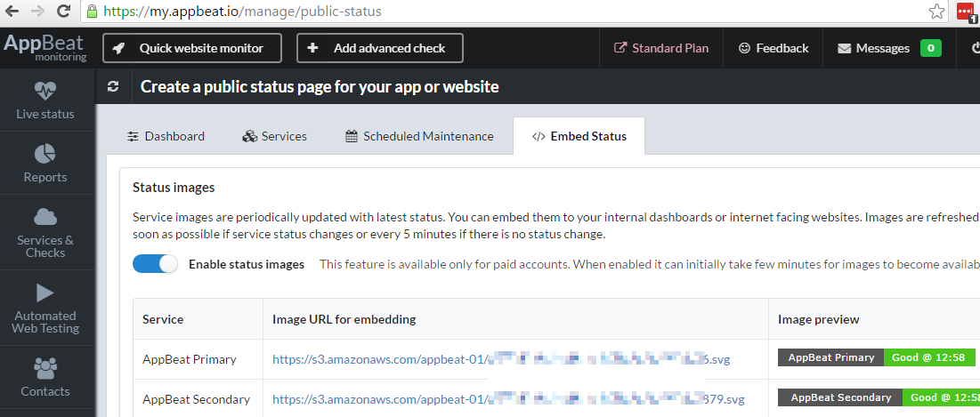Click the browser address bar
This screenshot has width=980, height=417.
pyautogui.click(x=513, y=12)
